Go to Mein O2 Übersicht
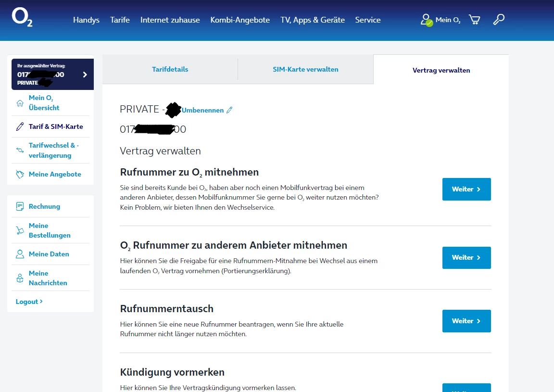The width and height of the screenshot is (554, 392). 44,103
